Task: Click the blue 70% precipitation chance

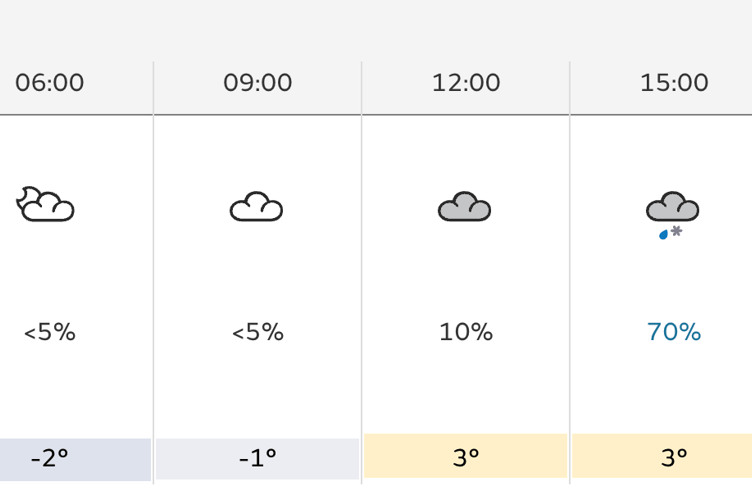Action: (x=674, y=332)
